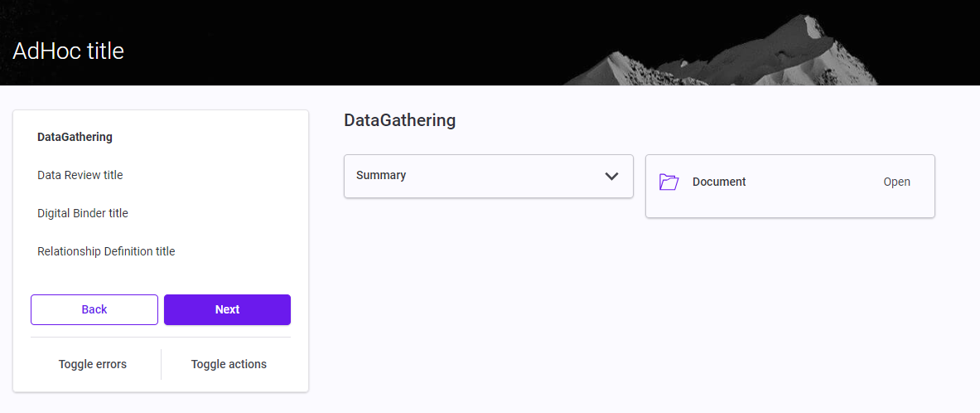Click the AdHoc title header text
980x413 pixels.
69,51
